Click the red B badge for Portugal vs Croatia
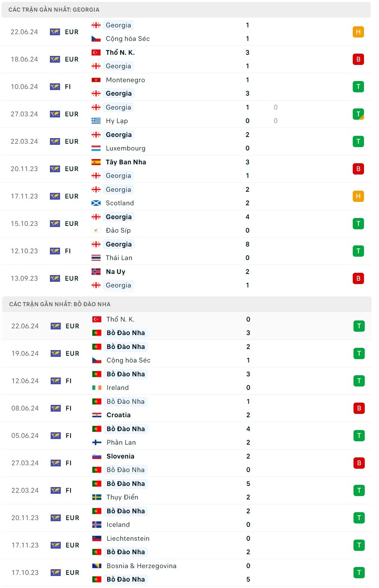 (359, 408)
